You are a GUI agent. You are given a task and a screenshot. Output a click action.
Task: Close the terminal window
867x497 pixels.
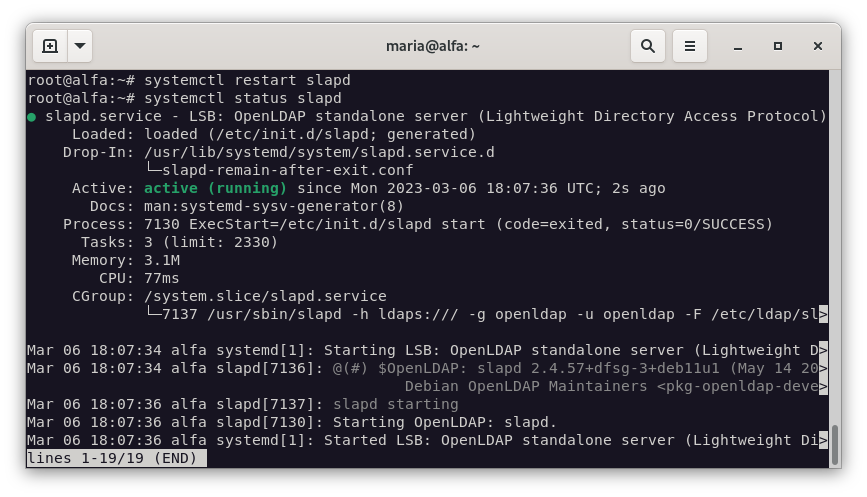pos(818,46)
